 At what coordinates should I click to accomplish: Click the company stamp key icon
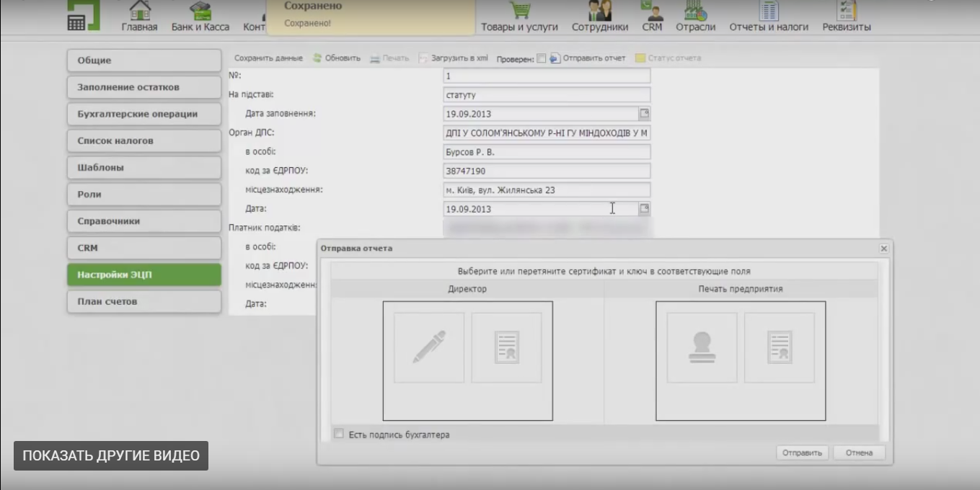pos(702,347)
